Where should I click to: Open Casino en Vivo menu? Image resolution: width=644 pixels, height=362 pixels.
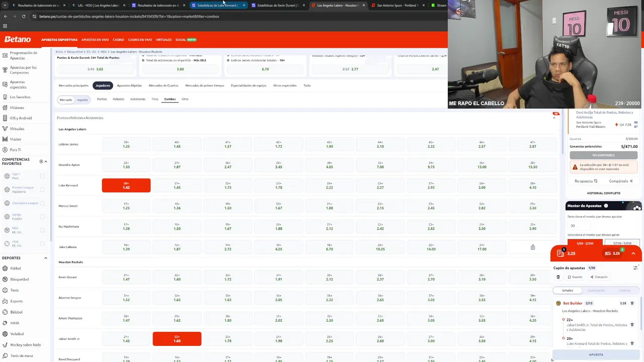[140, 40]
